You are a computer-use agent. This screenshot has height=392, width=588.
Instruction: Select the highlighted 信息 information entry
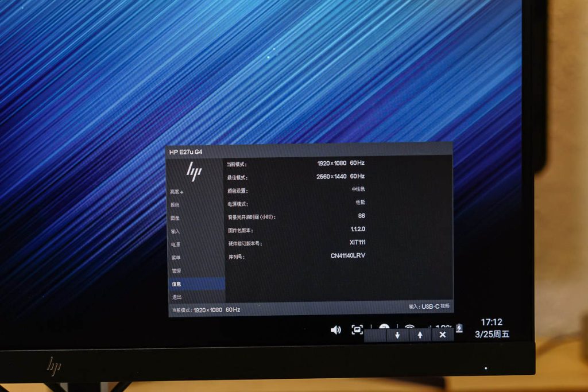coord(197,284)
